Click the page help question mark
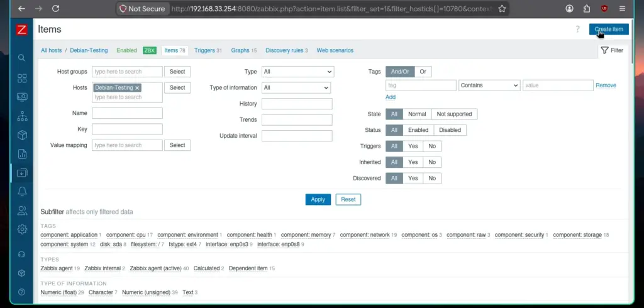 [577, 29]
